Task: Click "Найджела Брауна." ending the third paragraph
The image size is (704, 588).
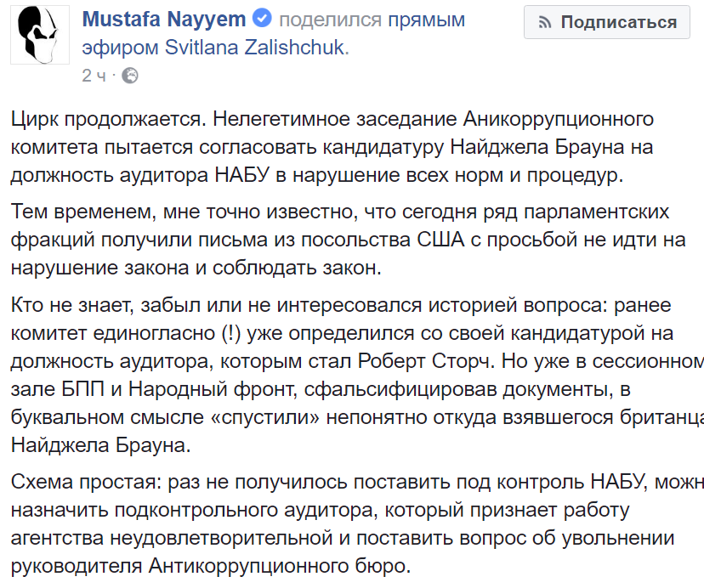Action: [x=101, y=445]
